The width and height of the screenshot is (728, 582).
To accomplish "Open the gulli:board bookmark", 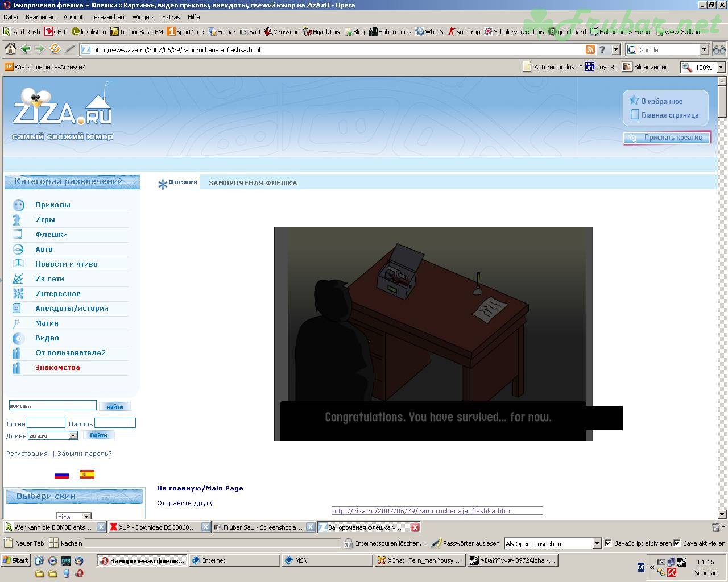I will (567, 31).
